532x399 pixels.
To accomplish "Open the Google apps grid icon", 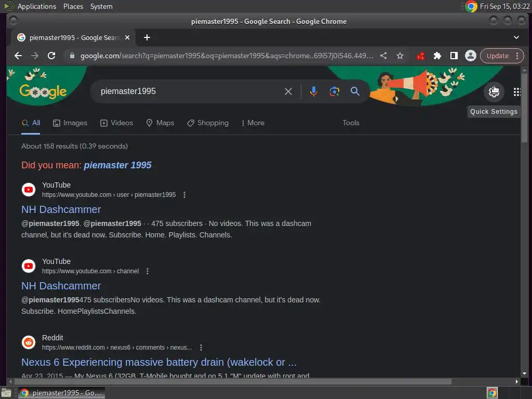I will [517, 91].
